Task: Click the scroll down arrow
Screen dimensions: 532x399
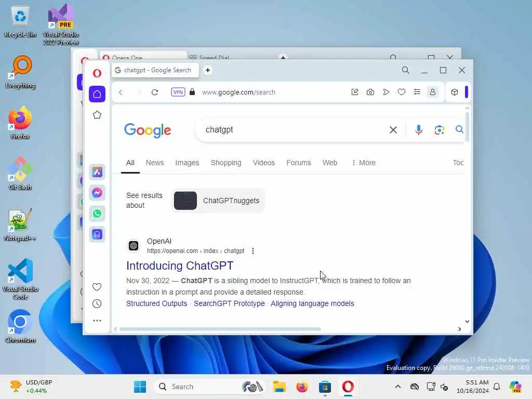Action: (467, 321)
